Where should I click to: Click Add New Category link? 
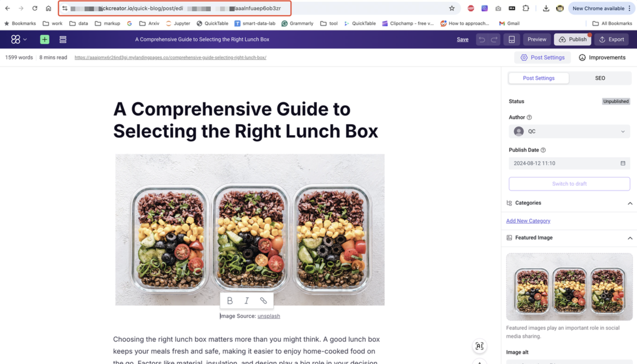529,221
